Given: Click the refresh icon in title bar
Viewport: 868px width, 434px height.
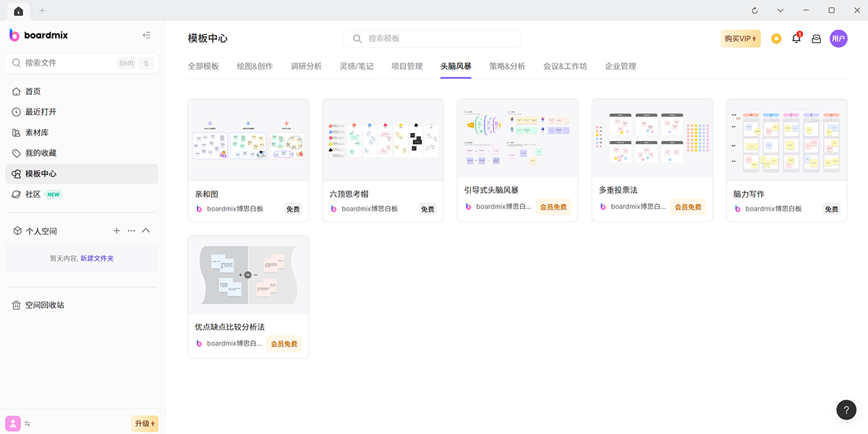Looking at the screenshot, I should pyautogui.click(x=755, y=10).
